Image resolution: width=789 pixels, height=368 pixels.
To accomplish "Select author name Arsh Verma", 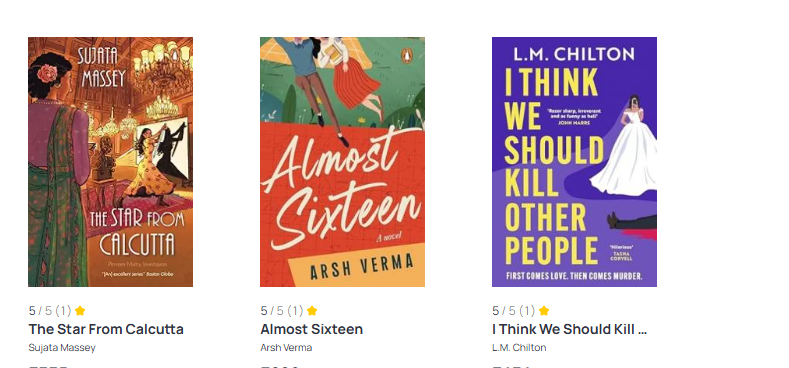I will click(x=286, y=347).
